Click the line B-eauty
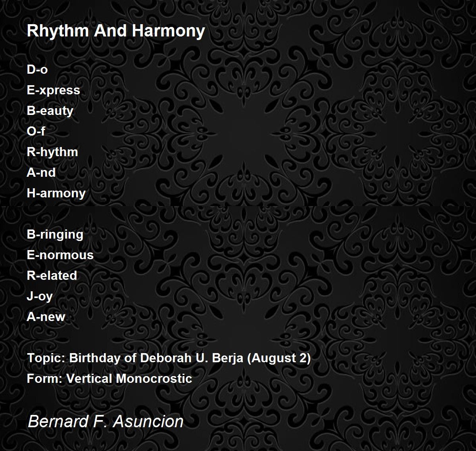Viewport: 476px width, 451px height. 50,111
